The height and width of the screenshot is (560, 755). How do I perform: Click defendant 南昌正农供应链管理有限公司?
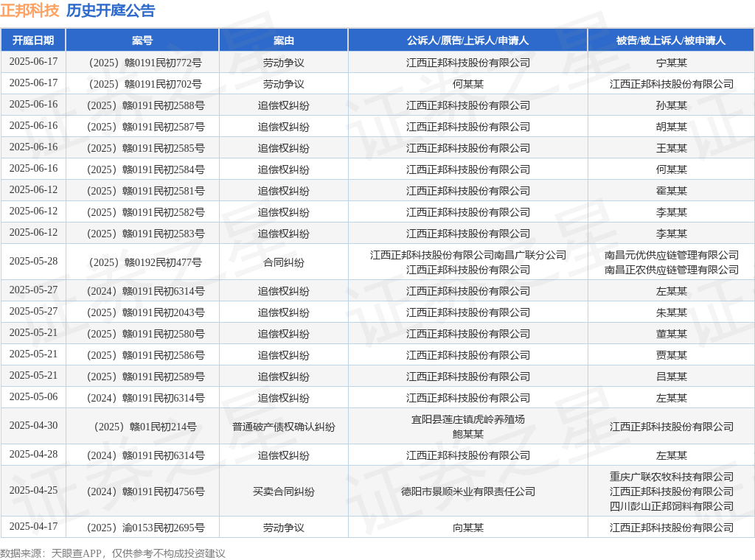(x=671, y=270)
